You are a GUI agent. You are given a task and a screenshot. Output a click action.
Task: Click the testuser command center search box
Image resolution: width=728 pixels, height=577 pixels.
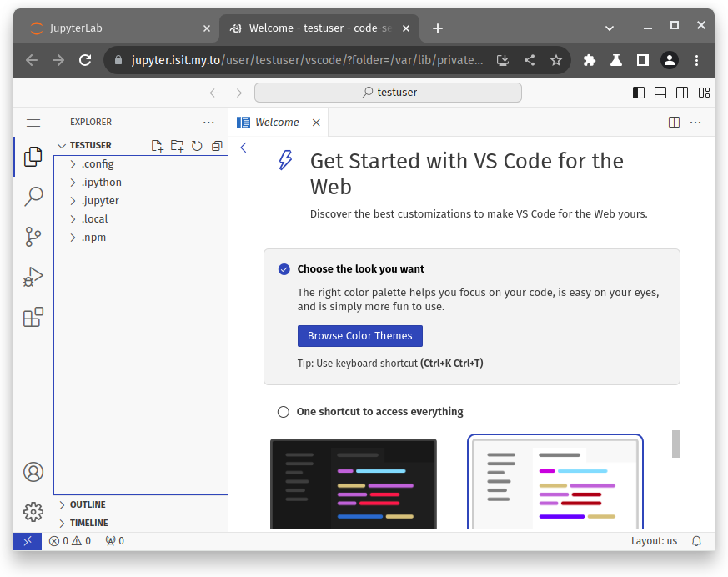coord(388,93)
